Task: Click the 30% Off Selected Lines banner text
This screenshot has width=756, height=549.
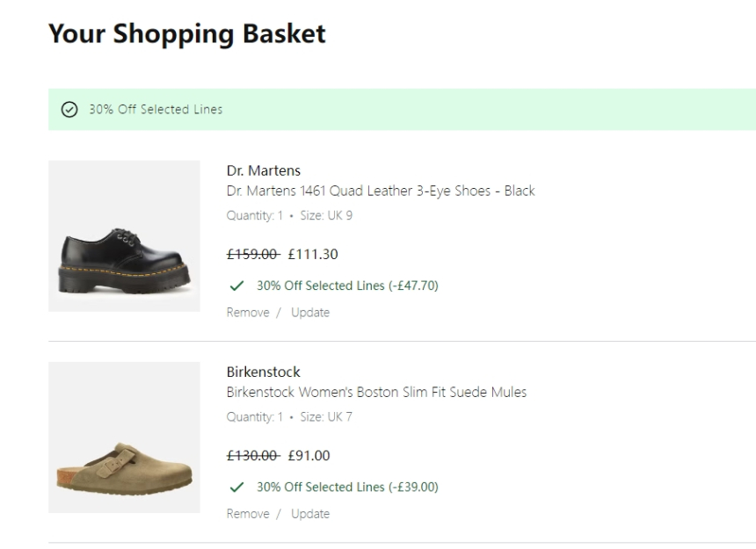Action: pos(156,110)
